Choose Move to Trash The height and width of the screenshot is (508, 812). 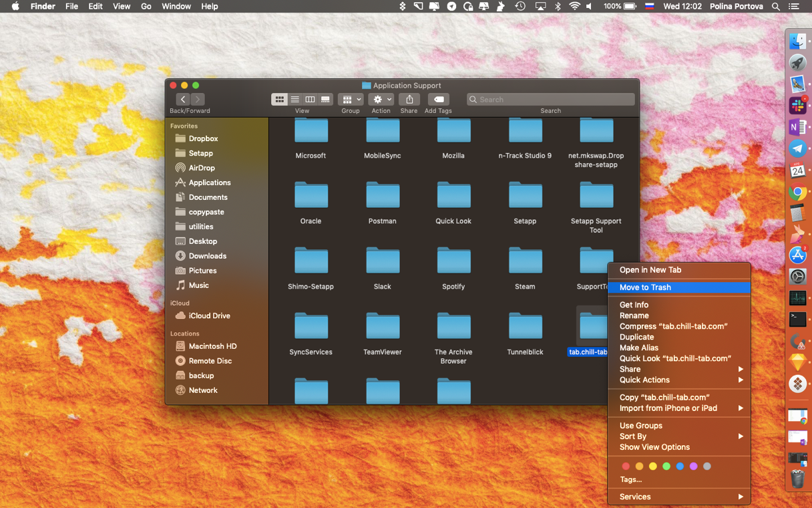coord(679,287)
